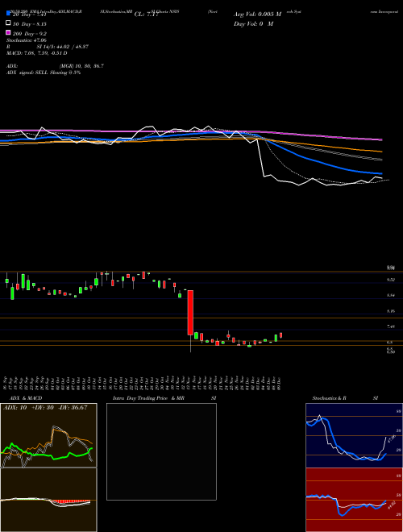Screen dimensions: 403x532
Task: Click the RSI 14/5 values line
Action: [x=48, y=47]
